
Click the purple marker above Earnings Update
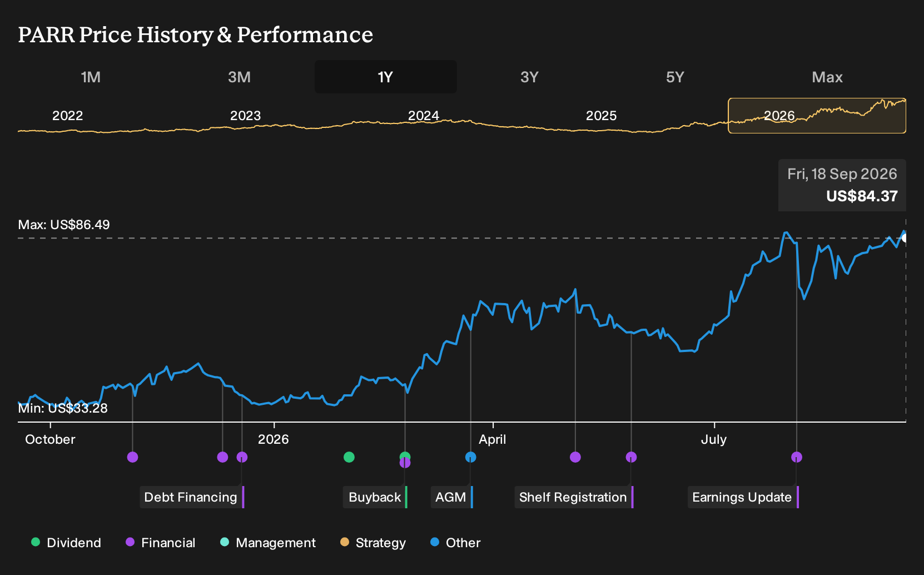click(797, 457)
